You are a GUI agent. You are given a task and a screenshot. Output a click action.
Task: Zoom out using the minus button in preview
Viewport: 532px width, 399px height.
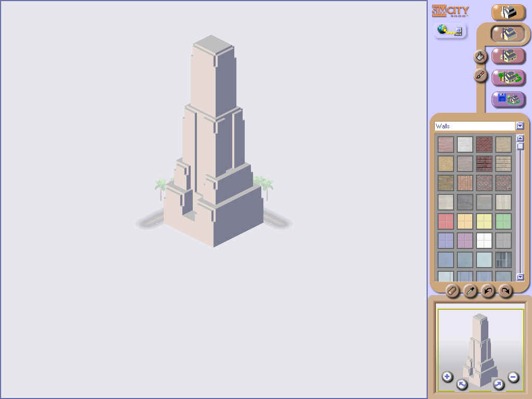click(513, 377)
